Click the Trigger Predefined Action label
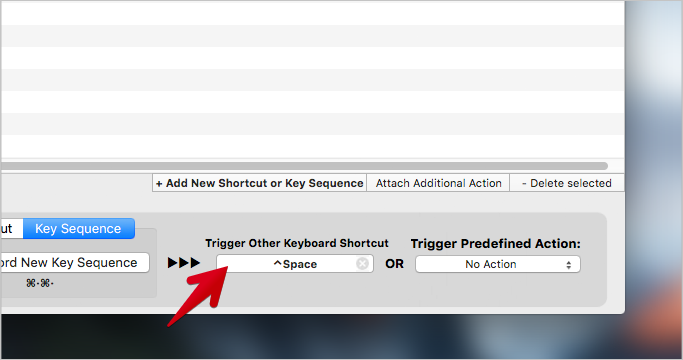 pos(496,243)
